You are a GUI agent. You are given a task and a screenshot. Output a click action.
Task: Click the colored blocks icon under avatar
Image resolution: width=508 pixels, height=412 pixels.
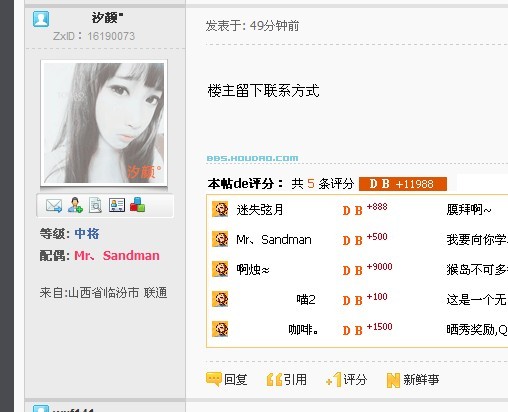click(x=137, y=204)
